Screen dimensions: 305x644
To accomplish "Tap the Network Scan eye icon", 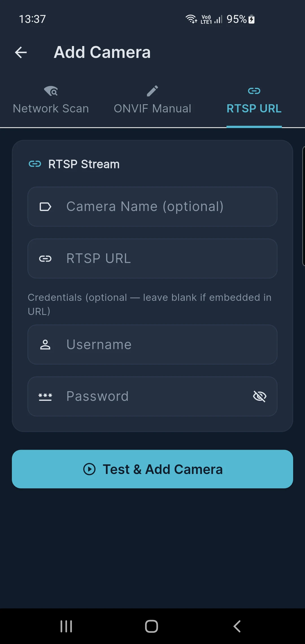I will coord(51,91).
